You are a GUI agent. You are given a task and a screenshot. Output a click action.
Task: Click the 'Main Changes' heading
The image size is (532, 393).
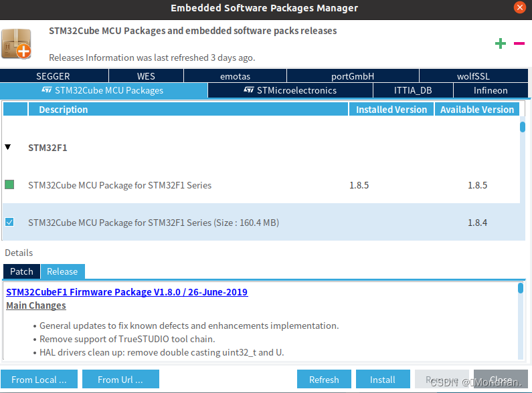click(x=36, y=305)
